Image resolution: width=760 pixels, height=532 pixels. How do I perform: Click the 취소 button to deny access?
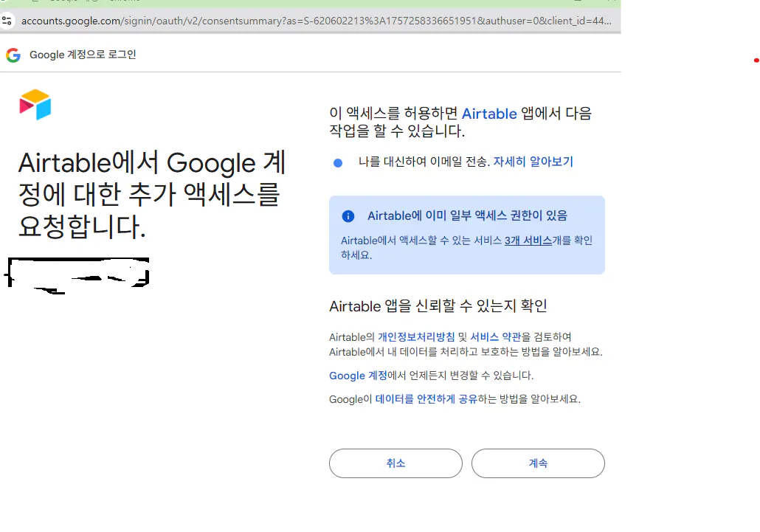(395, 463)
